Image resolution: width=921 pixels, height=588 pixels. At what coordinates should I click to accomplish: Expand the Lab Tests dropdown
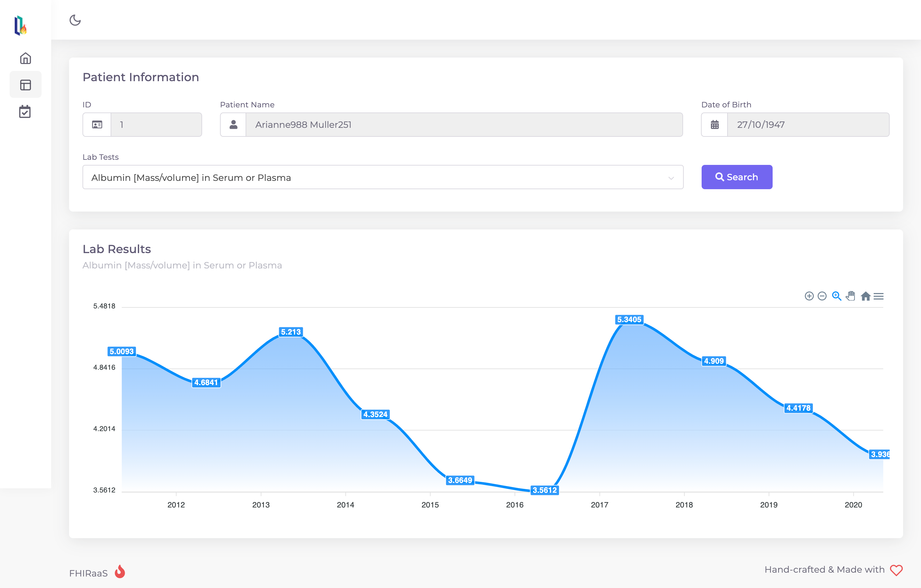[x=382, y=177]
